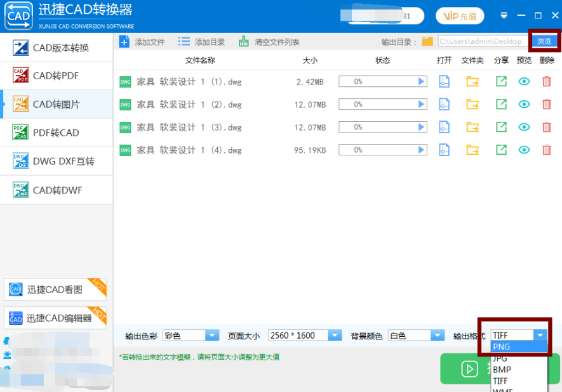
Task: Click the 状态 column header
Action: [x=382, y=60]
